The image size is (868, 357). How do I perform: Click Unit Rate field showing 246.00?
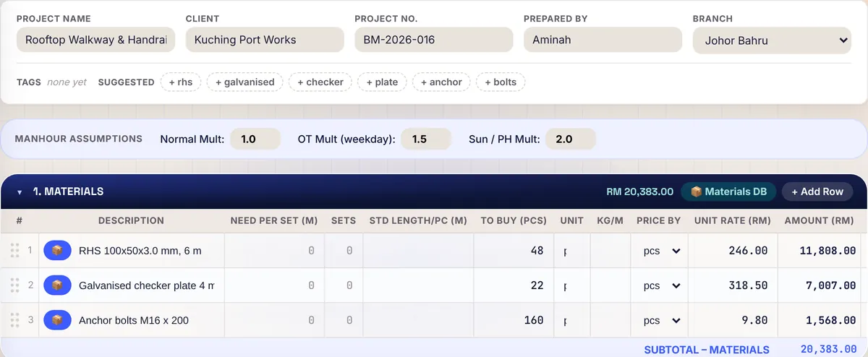pyautogui.click(x=733, y=251)
